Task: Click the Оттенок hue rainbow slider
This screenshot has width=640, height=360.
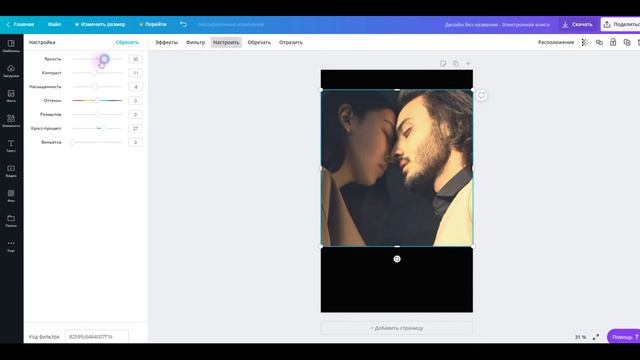Action: (97, 100)
